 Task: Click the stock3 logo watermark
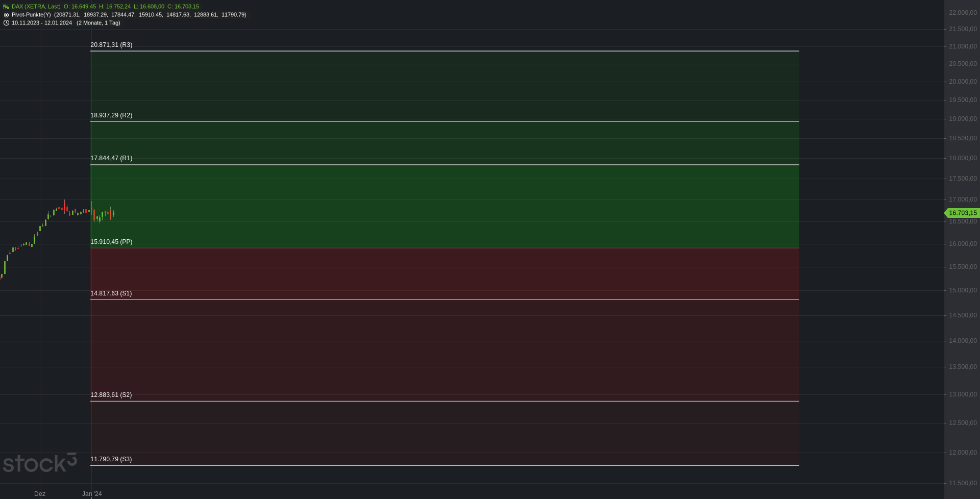click(40, 462)
